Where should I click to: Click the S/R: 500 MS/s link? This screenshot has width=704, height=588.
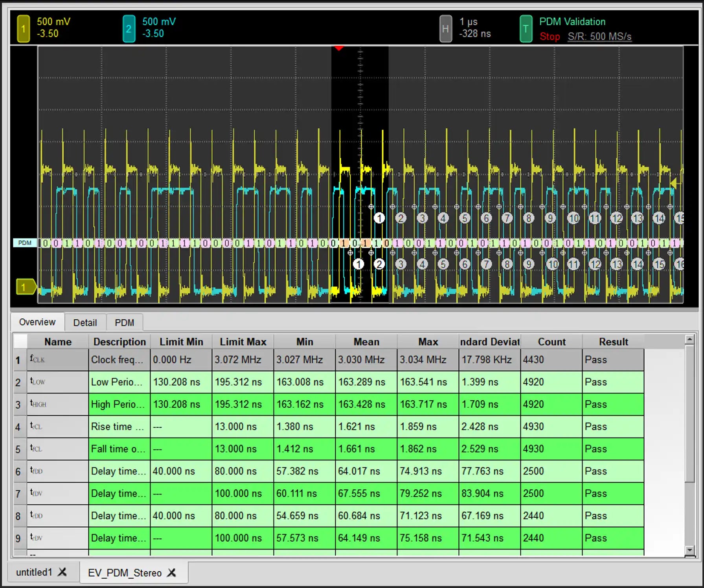coord(599,37)
